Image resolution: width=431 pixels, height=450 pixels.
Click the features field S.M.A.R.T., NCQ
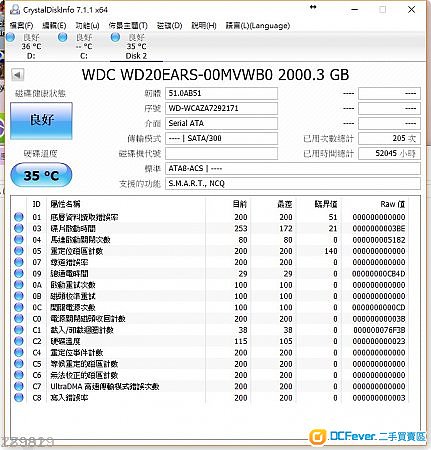293,183
